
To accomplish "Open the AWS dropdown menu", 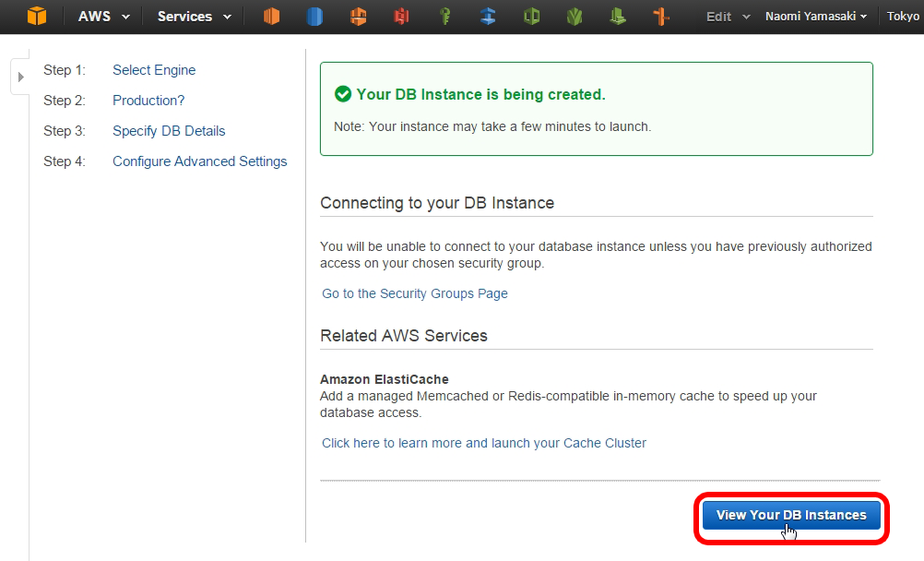I will [103, 17].
